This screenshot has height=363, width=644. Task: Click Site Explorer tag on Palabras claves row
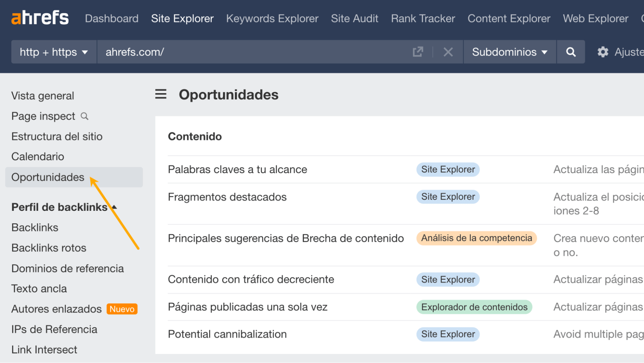coord(448,169)
